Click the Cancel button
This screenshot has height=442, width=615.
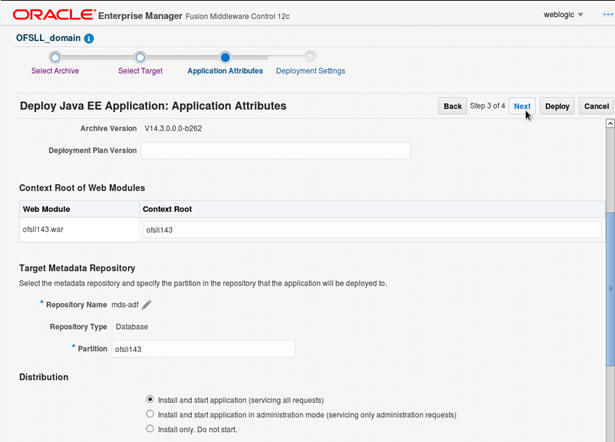[597, 106]
